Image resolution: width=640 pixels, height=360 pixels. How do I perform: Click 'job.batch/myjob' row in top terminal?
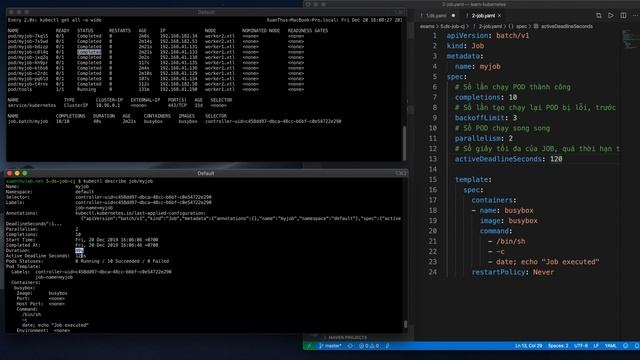174,121
